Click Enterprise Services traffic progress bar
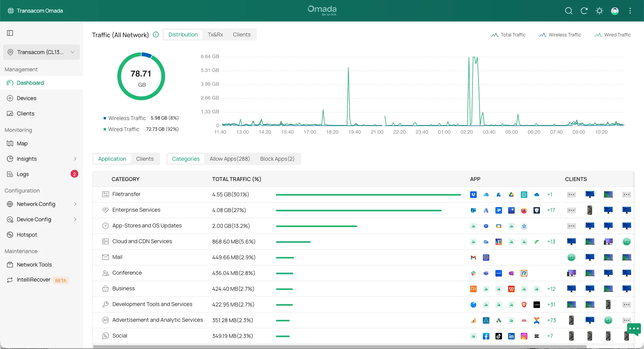The height and width of the screenshot is (349, 644). click(359, 211)
